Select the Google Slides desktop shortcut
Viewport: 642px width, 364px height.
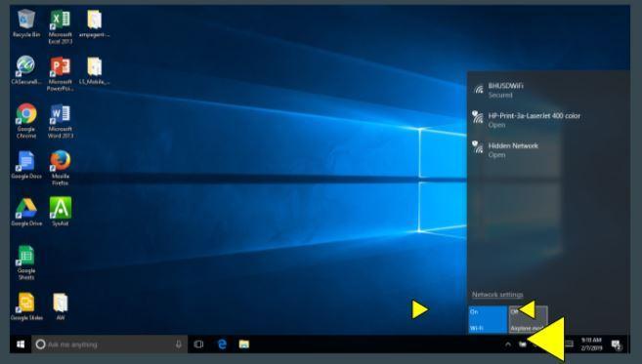[x=26, y=306]
